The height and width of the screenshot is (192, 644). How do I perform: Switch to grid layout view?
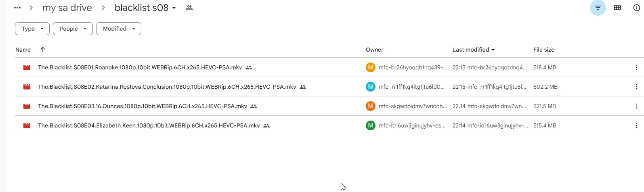[x=617, y=8]
